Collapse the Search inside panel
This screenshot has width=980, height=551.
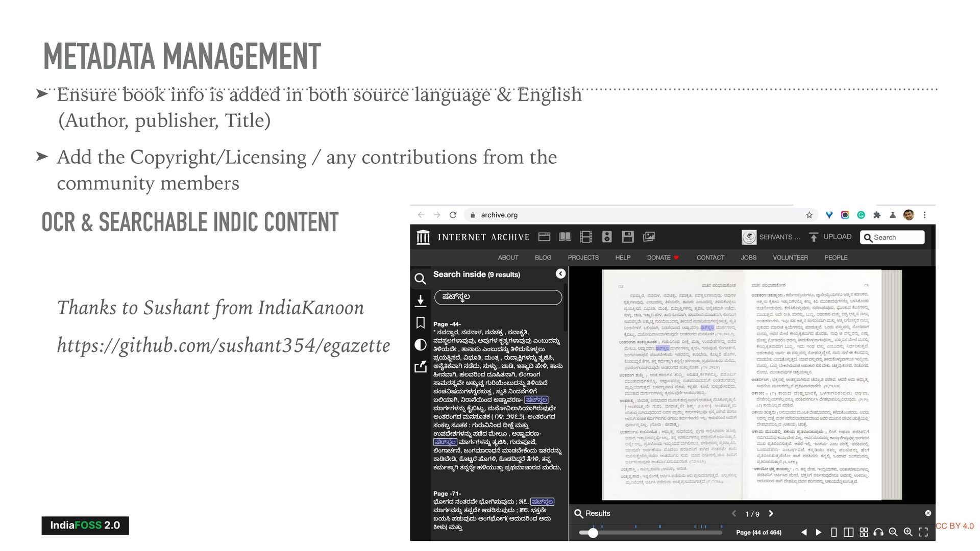point(560,274)
